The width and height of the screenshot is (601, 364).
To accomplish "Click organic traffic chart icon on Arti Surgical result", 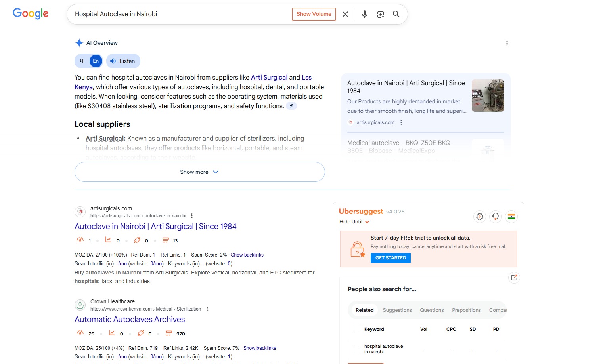I will (108, 240).
